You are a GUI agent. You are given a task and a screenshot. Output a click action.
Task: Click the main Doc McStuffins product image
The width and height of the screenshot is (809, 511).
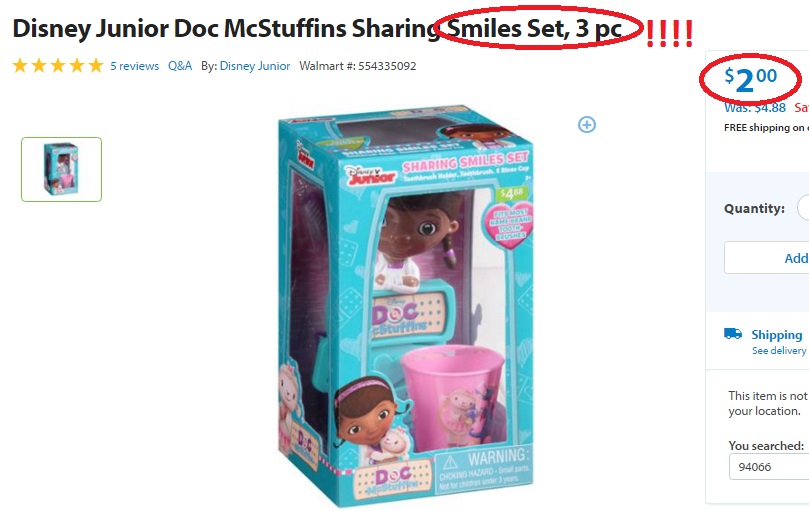406,306
